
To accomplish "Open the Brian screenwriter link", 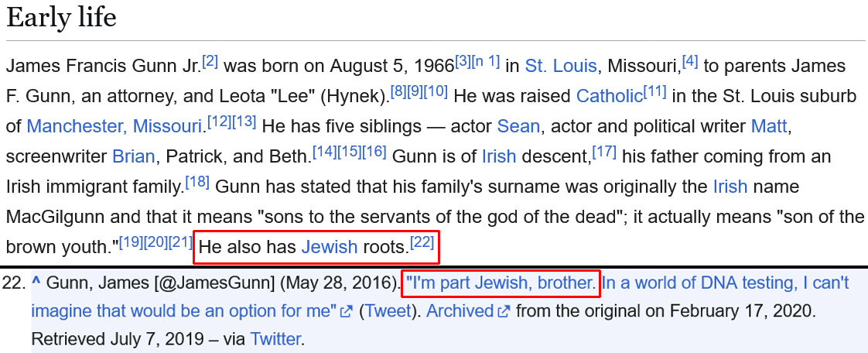I will point(134,156).
